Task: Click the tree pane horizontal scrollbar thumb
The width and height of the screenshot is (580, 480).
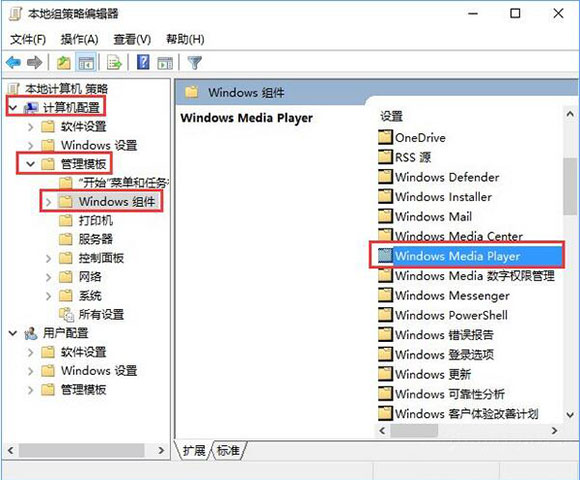Action: tap(82, 450)
